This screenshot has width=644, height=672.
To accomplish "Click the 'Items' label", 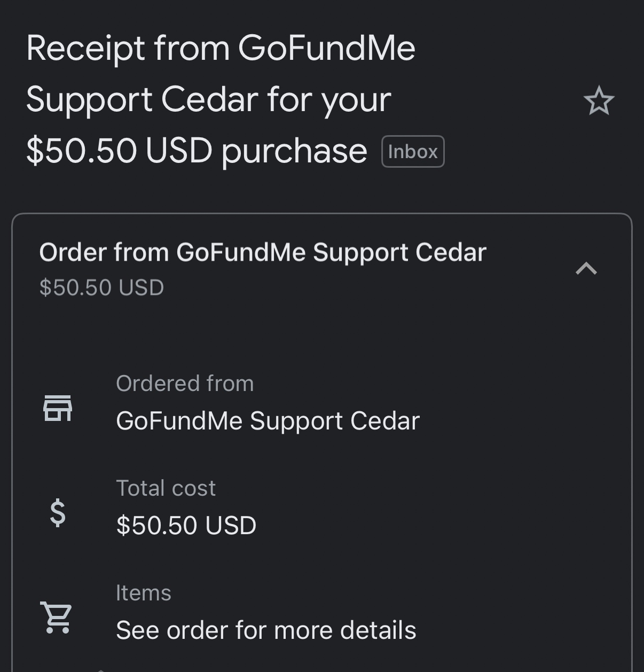I will (144, 593).
